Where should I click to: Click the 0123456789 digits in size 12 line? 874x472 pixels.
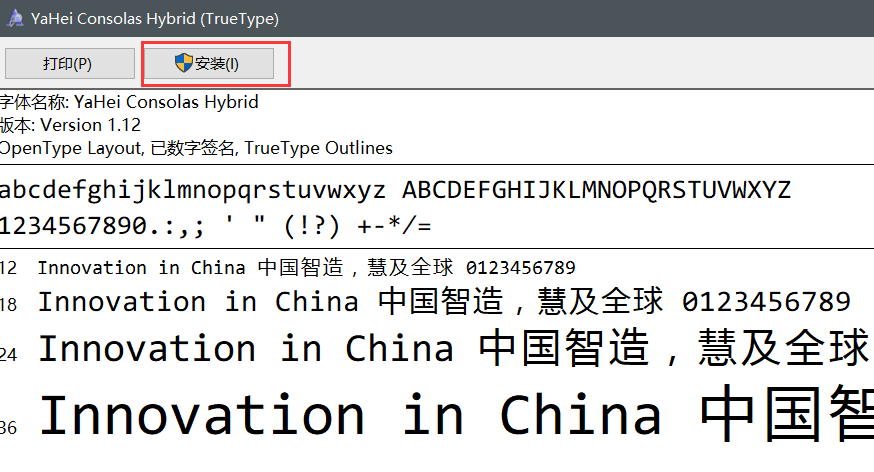(x=521, y=268)
